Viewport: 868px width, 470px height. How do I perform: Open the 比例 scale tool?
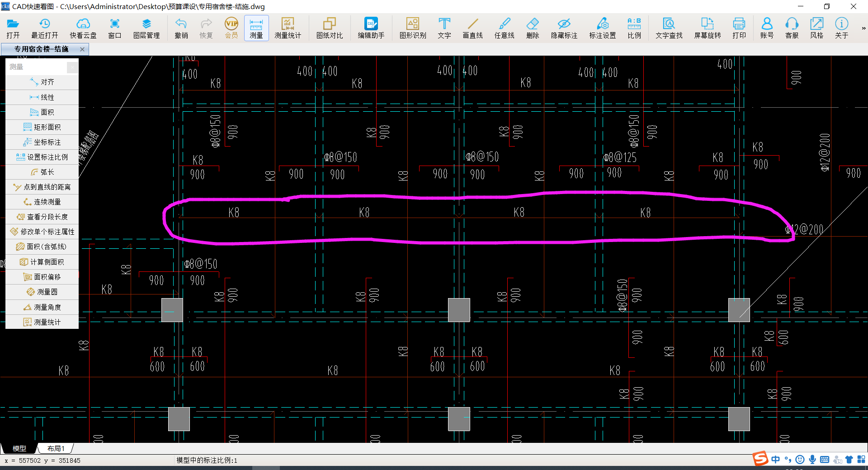click(x=634, y=28)
